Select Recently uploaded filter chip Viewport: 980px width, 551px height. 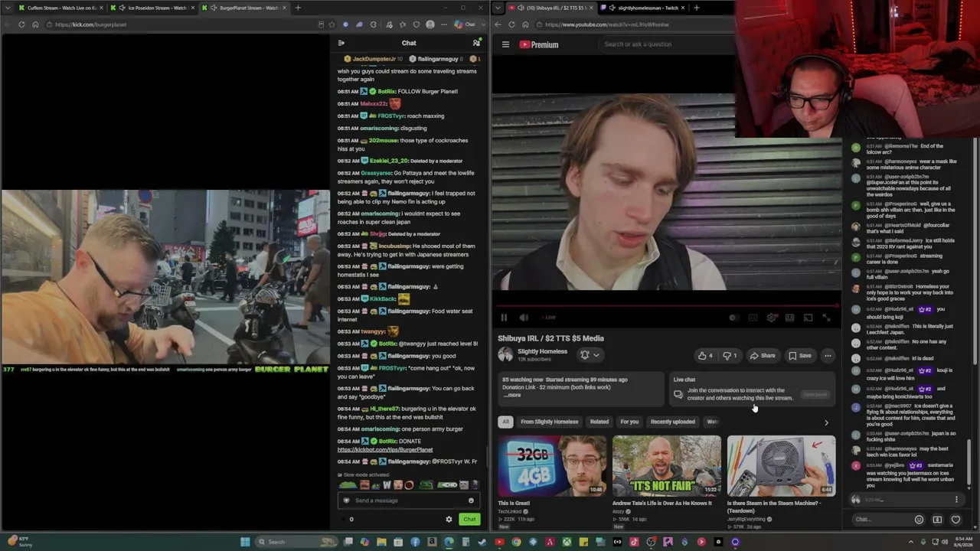click(672, 422)
